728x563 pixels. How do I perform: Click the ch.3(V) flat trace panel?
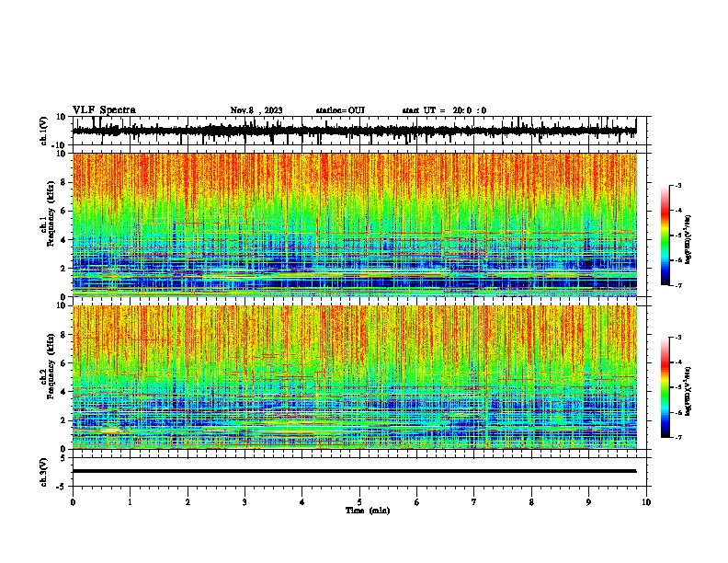(361, 472)
